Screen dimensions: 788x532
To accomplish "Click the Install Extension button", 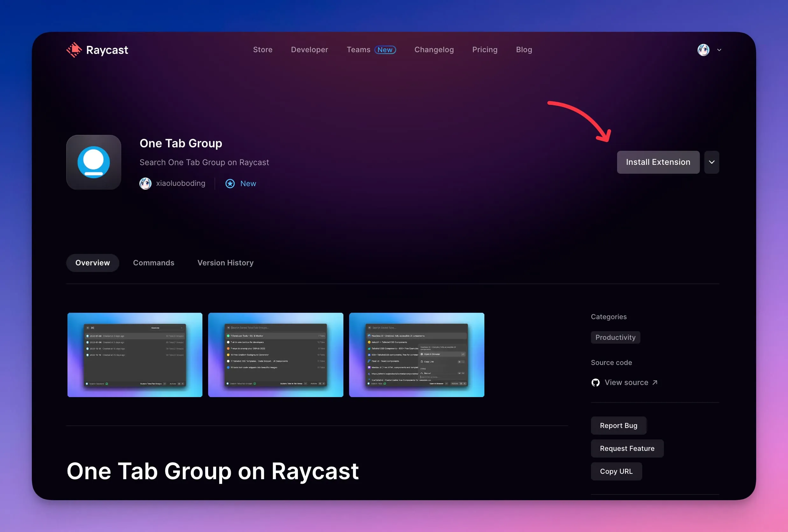I will click(658, 162).
